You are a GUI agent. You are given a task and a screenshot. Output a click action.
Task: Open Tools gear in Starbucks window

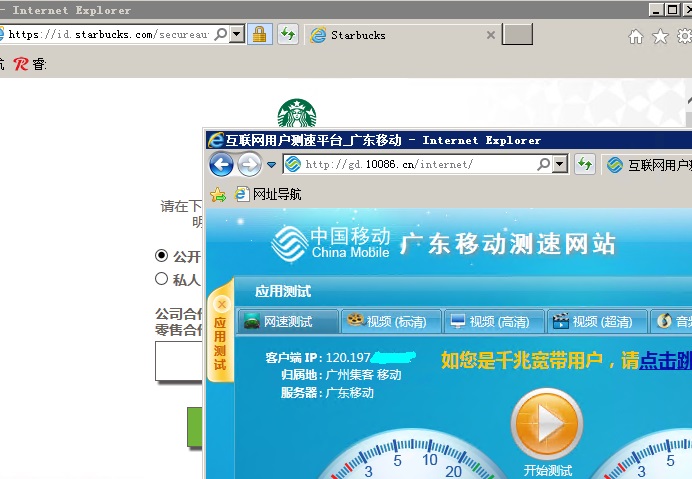[684, 36]
